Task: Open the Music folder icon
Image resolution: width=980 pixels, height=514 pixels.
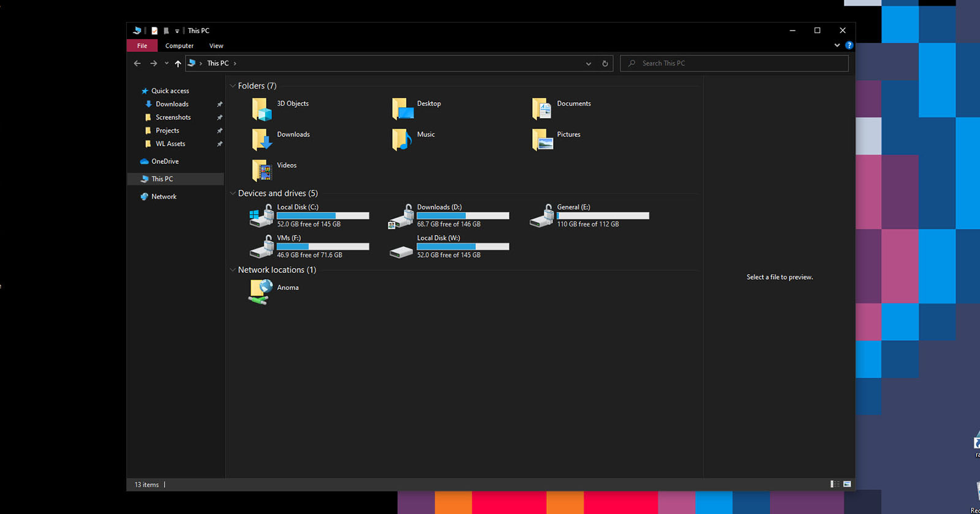Action: click(x=402, y=140)
